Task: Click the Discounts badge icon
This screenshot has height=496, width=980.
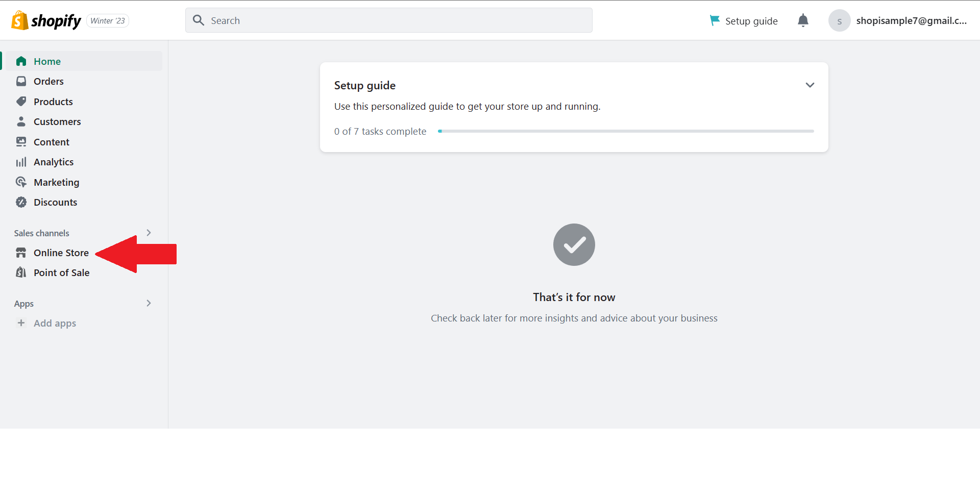Action: coord(21,202)
